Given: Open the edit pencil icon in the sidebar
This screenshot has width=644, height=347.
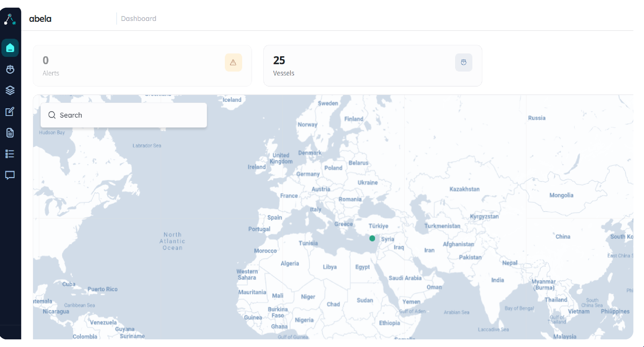Looking at the screenshot, I should (10, 111).
